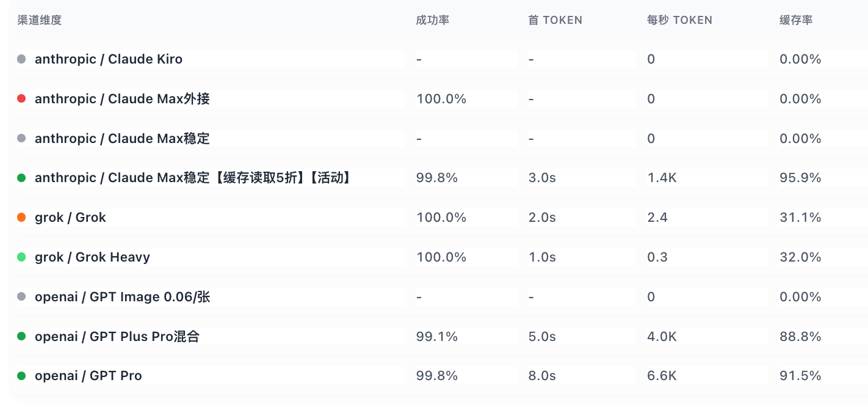The height and width of the screenshot is (407, 868).
Task: Click the 95.9% cache rate value
Action: click(x=800, y=178)
